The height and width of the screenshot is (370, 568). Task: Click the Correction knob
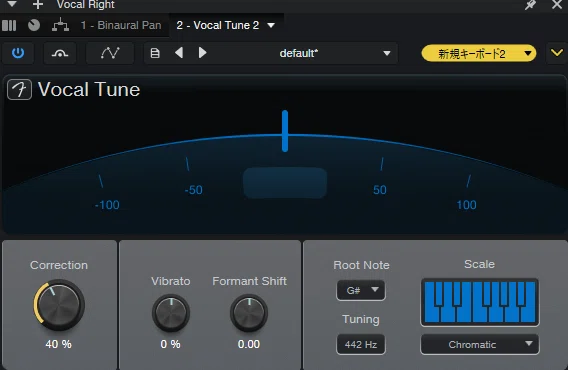[x=59, y=304]
